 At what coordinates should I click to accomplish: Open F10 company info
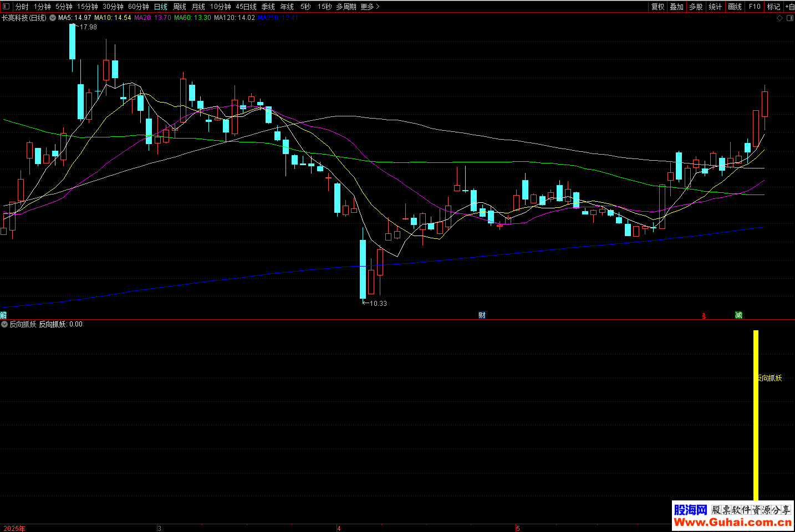tap(755, 7)
